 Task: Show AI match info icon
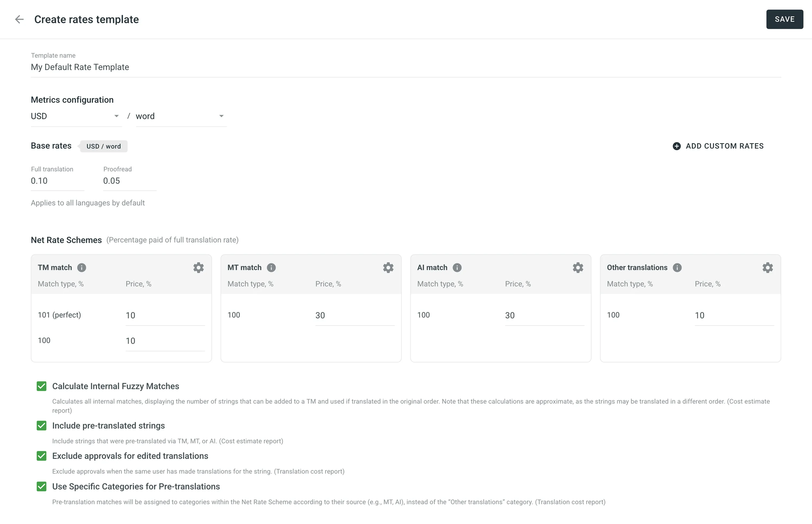click(457, 268)
